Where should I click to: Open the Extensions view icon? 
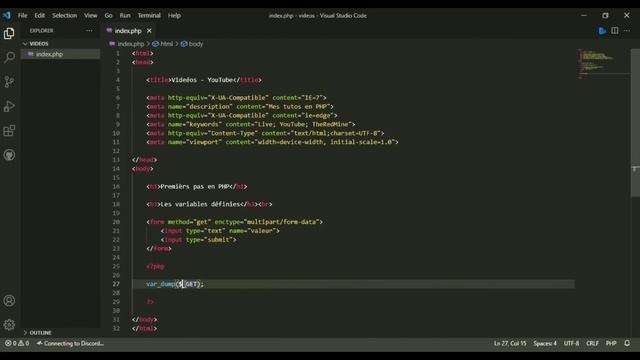9,131
